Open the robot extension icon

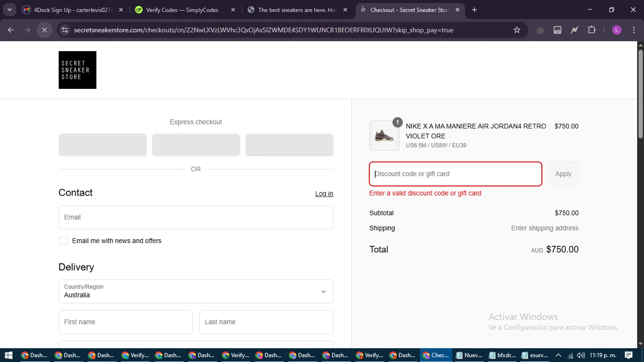(x=541, y=30)
